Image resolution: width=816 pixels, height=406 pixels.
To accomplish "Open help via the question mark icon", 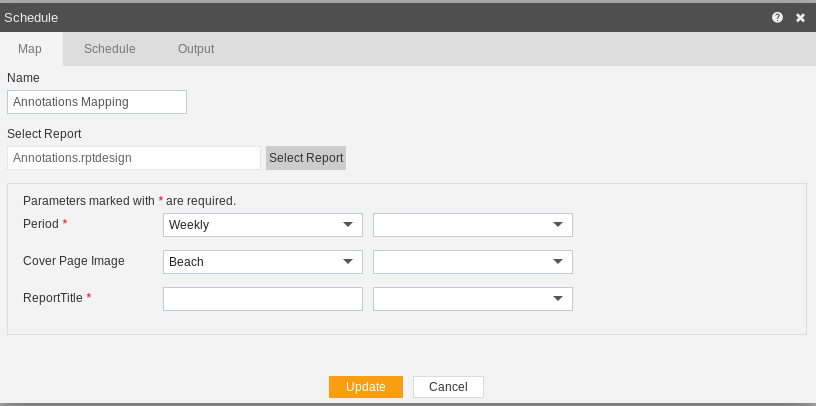I will click(x=777, y=18).
